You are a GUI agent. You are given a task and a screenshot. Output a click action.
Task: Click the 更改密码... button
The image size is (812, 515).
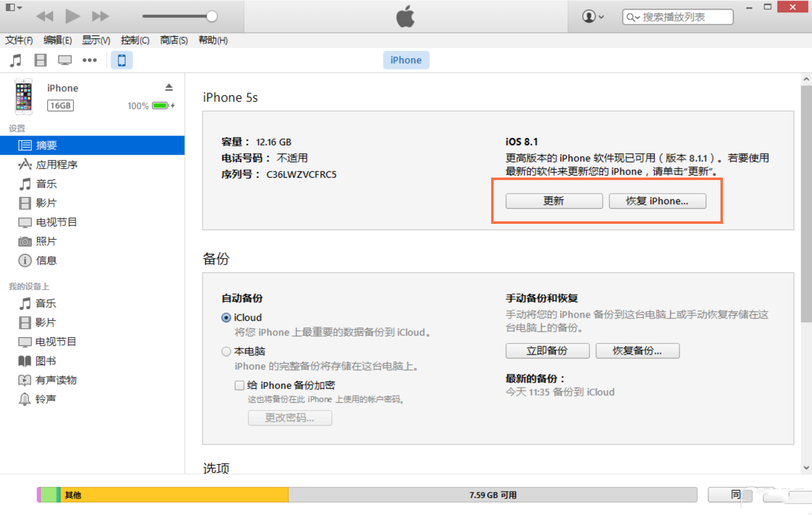coord(290,418)
